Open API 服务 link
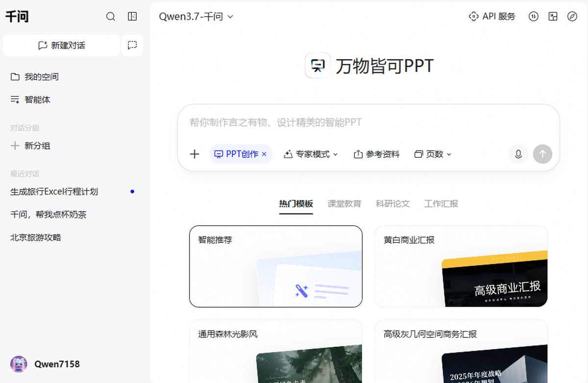The width and height of the screenshot is (588, 383). [x=492, y=17]
